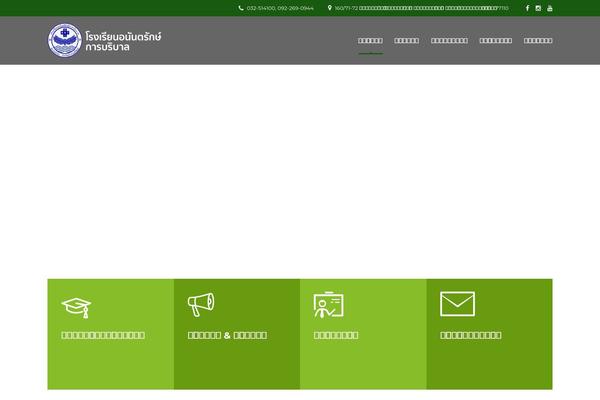Click the graduation cap icon
The image size is (600, 400).
76,307
